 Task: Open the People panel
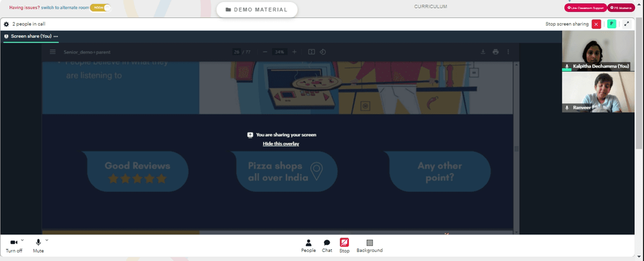pos(308,246)
